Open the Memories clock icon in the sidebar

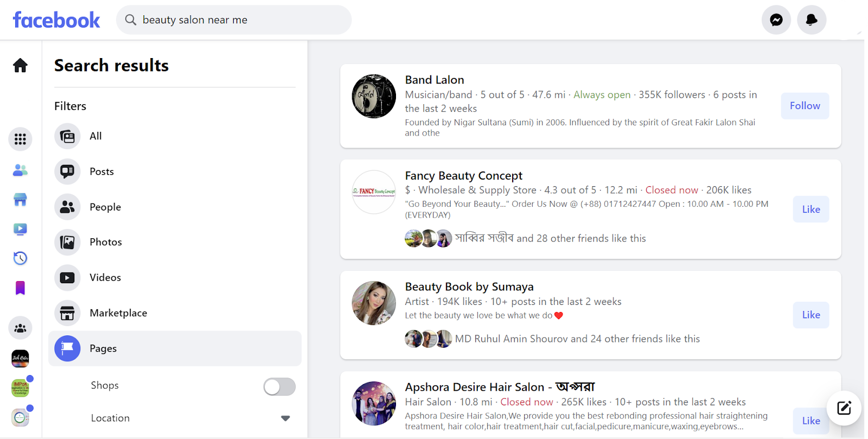coord(20,258)
